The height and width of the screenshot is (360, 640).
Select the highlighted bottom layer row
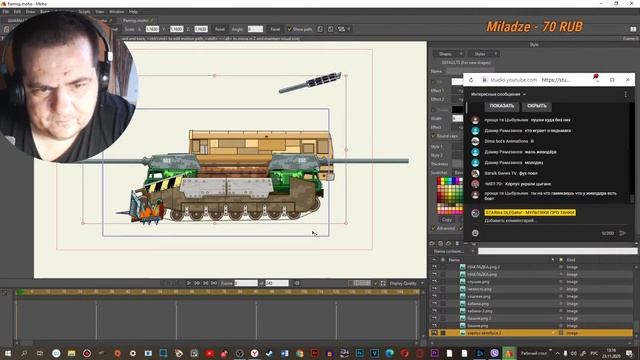(x=531, y=333)
